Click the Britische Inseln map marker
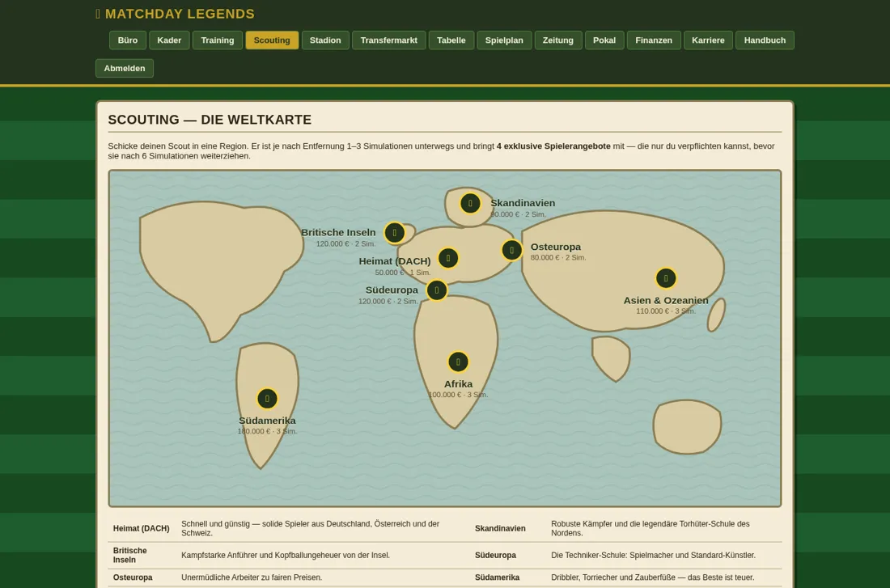 click(x=395, y=233)
